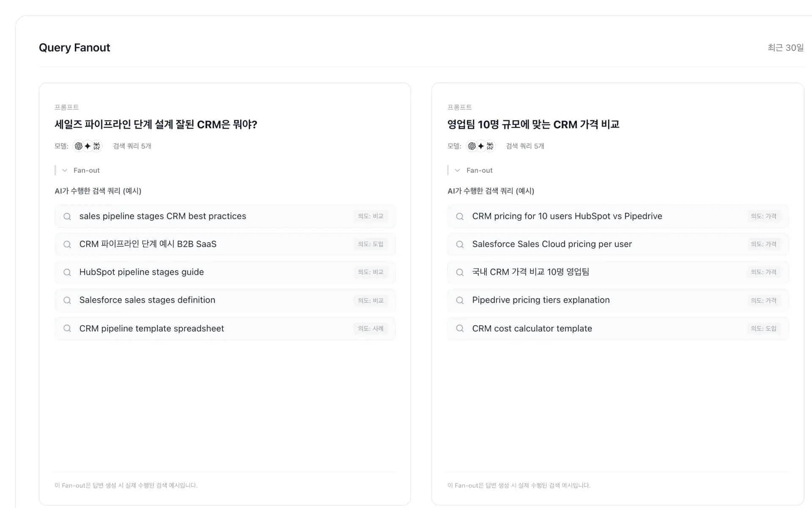Click the ChatGPT icon in the CRM pricing card
Viewport: 812px width, 508px height.
coord(472,146)
